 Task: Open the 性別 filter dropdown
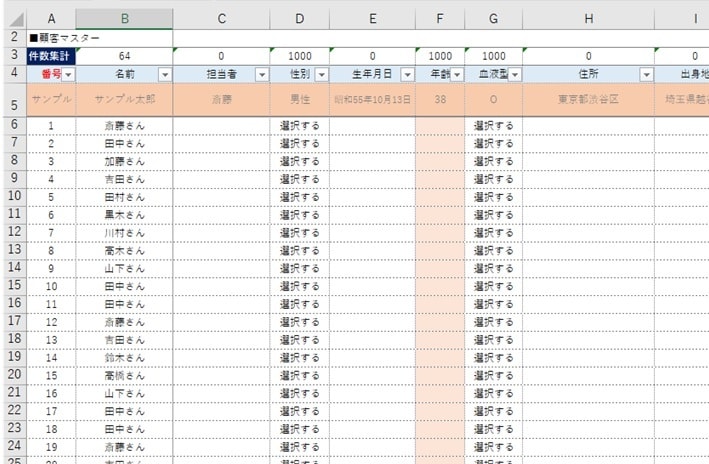(321, 75)
